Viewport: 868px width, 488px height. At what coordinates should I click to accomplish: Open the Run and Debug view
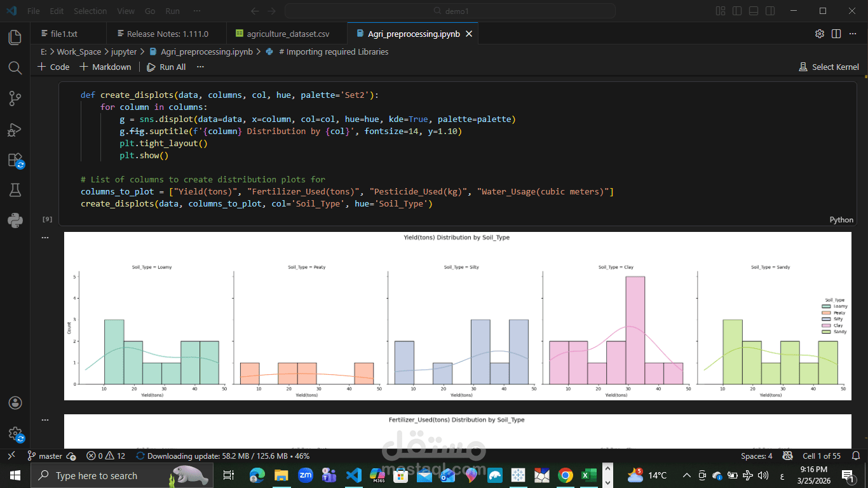coord(15,130)
